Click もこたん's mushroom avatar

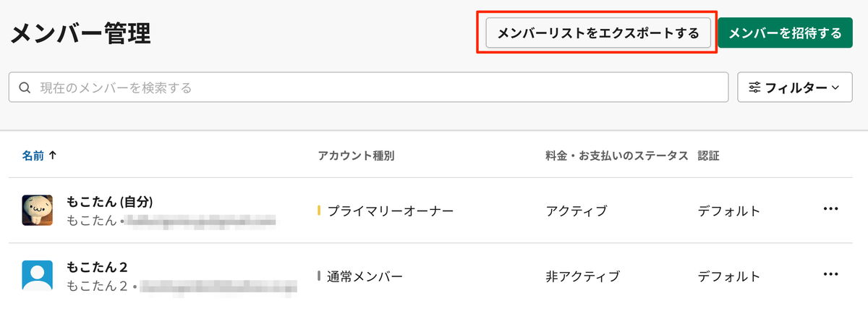37,211
